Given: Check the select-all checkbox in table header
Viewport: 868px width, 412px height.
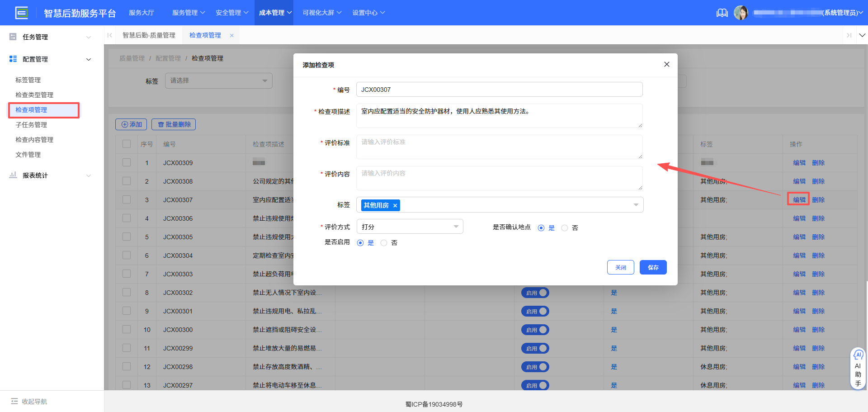Looking at the screenshot, I should [x=127, y=143].
